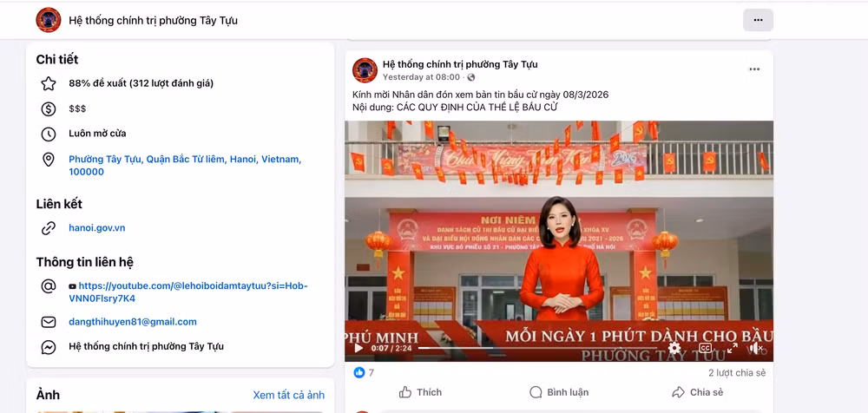
Task: Click Xem tất cả ảnh link
Action: (289, 396)
